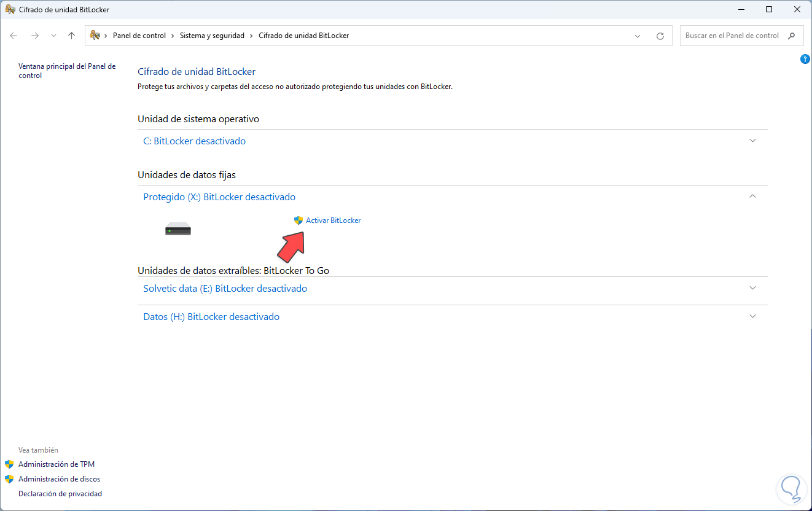The width and height of the screenshot is (812, 511).
Task: Open Declaración de privacidad
Action: coord(60,494)
